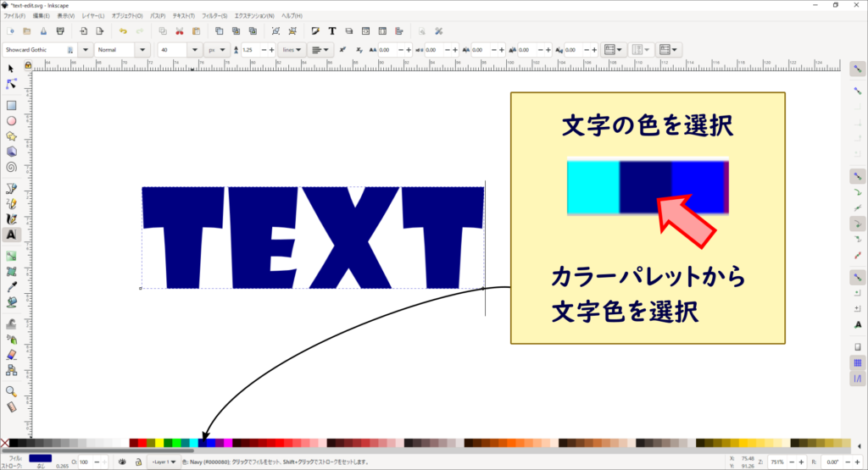
Task: Select the Dropper color picker tool
Action: point(11,287)
